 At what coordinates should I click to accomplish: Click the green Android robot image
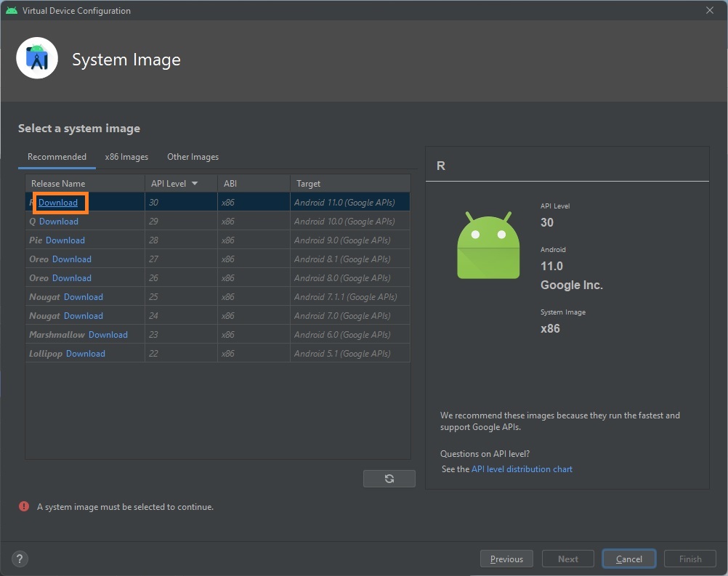click(x=488, y=245)
